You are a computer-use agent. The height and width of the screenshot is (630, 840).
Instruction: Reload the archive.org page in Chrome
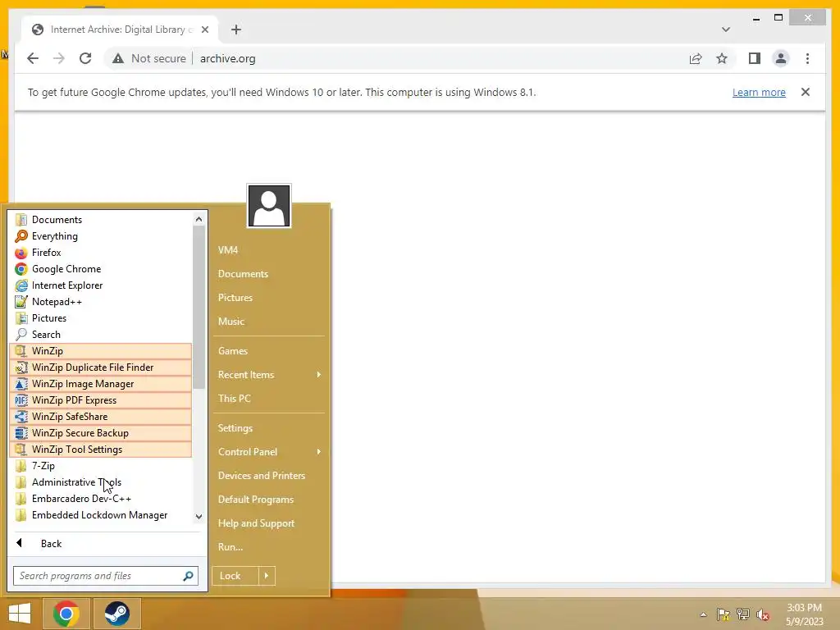point(85,58)
